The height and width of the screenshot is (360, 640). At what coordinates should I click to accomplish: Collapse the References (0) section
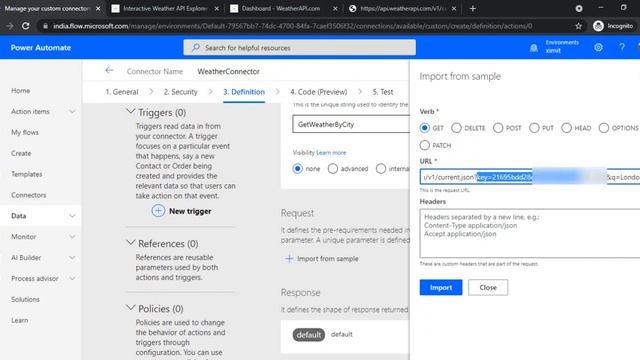point(131,242)
